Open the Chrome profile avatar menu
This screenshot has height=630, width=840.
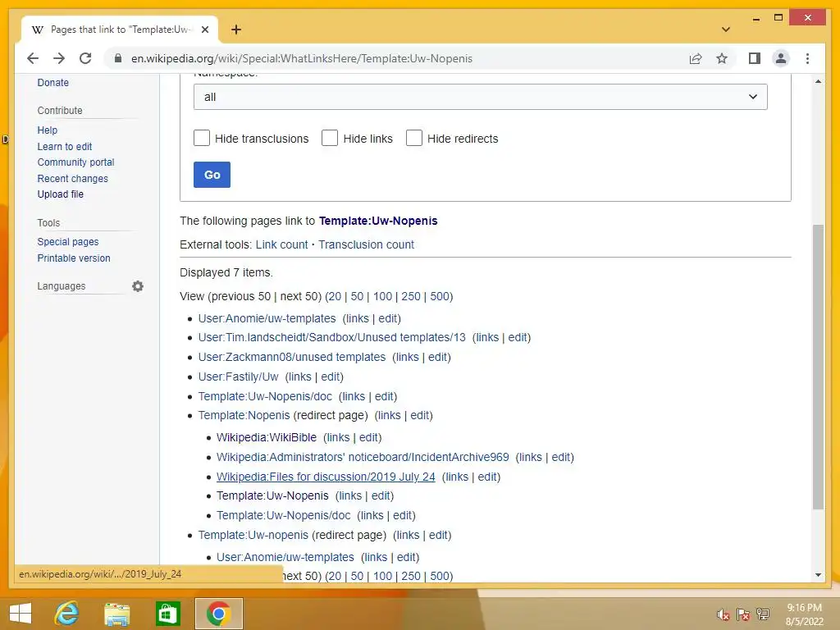coord(781,58)
